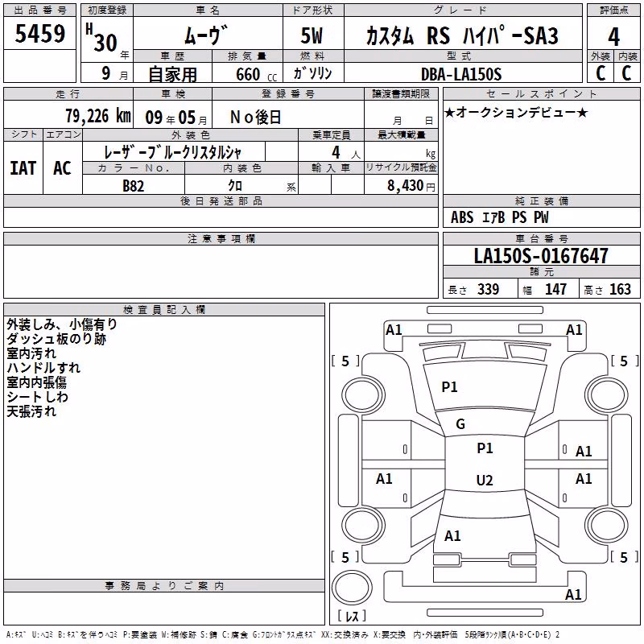The image size is (644, 644).
Task: Click the displacement value 660 cc
Action: click(x=256, y=74)
